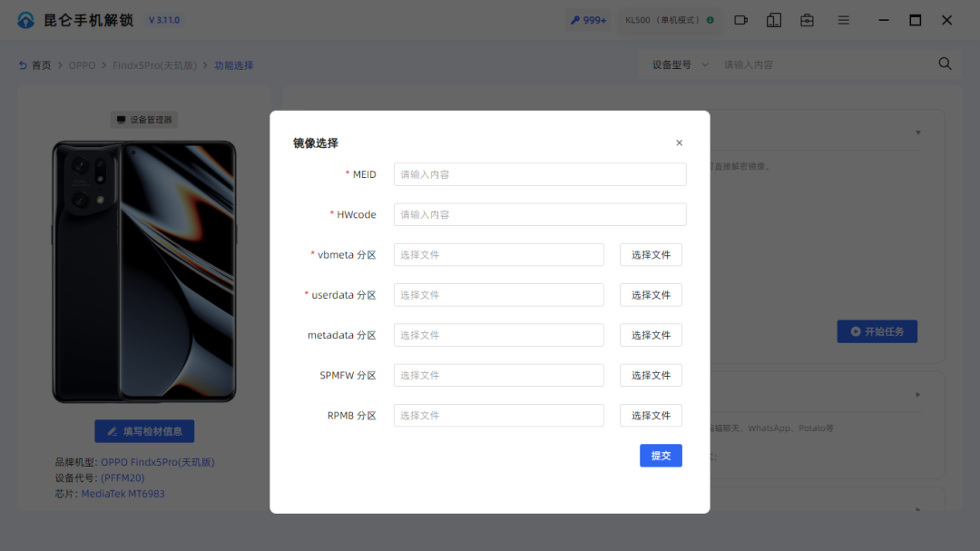The width and height of the screenshot is (980, 551).
Task: Click MediaTek MT6983 chip link
Action: [123, 494]
